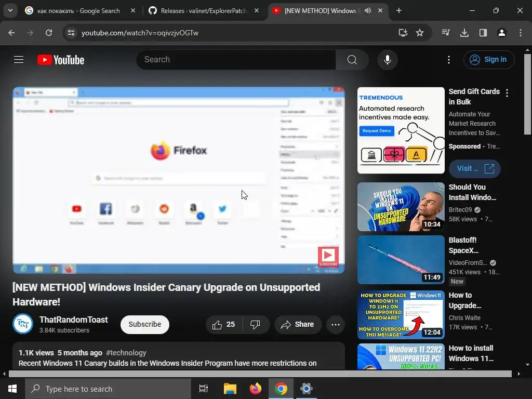Screen dimensions: 532x399
Task: Open How to install Windows 11 title
Action: click(471, 353)
